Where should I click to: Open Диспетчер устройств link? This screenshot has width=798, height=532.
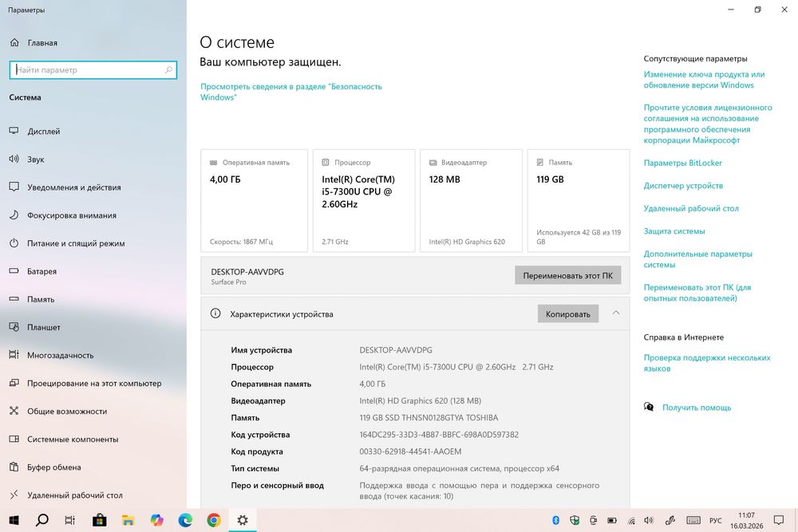(x=683, y=186)
